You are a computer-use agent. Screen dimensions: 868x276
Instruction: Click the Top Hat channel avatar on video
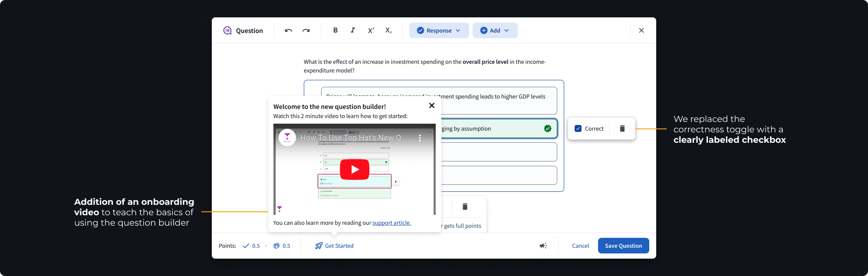(287, 138)
